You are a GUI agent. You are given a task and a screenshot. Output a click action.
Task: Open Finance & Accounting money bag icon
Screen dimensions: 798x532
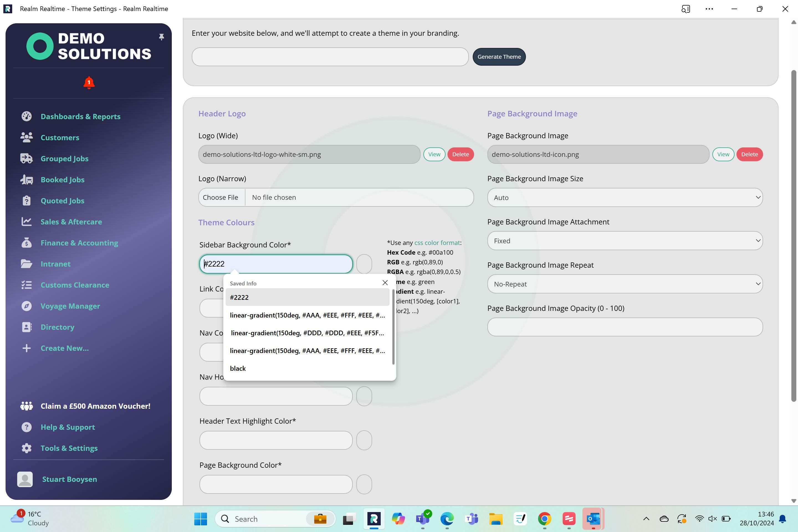click(27, 243)
